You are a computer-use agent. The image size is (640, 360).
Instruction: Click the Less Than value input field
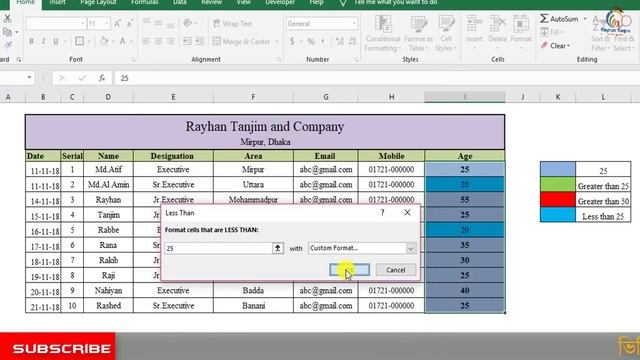[x=218, y=248]
